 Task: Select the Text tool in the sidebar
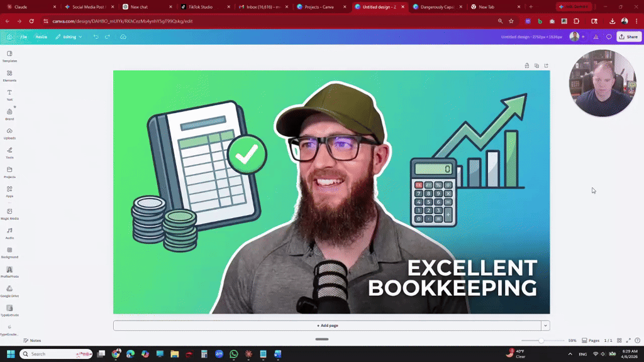pyautogui.click(x=9, y=96)
